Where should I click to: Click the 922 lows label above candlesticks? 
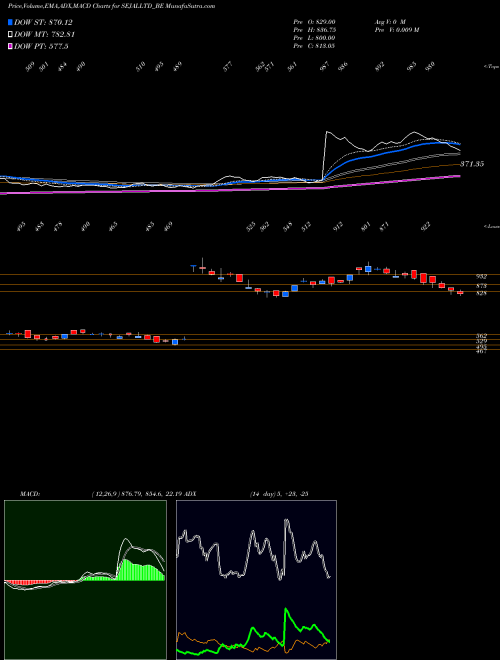click(x=426, y=227)
